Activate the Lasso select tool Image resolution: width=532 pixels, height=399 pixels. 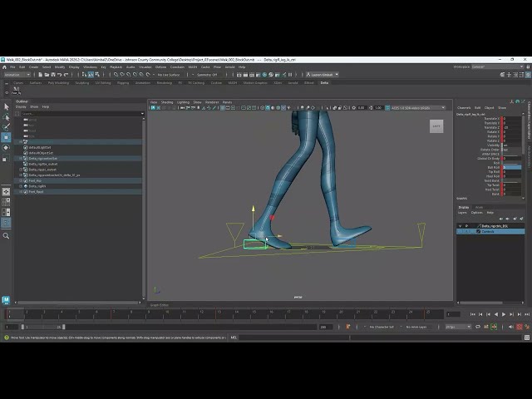coord(6,117)
